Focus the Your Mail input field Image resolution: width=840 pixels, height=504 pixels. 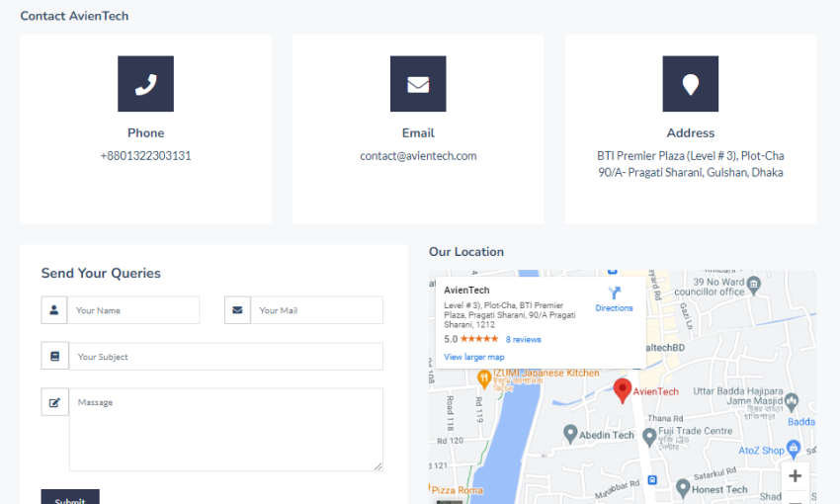316,310
